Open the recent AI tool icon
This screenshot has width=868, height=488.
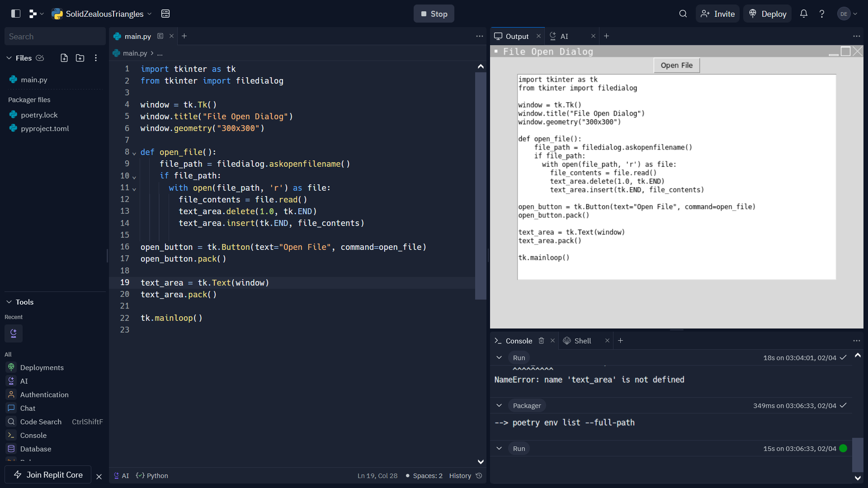[x=14, y=333]
